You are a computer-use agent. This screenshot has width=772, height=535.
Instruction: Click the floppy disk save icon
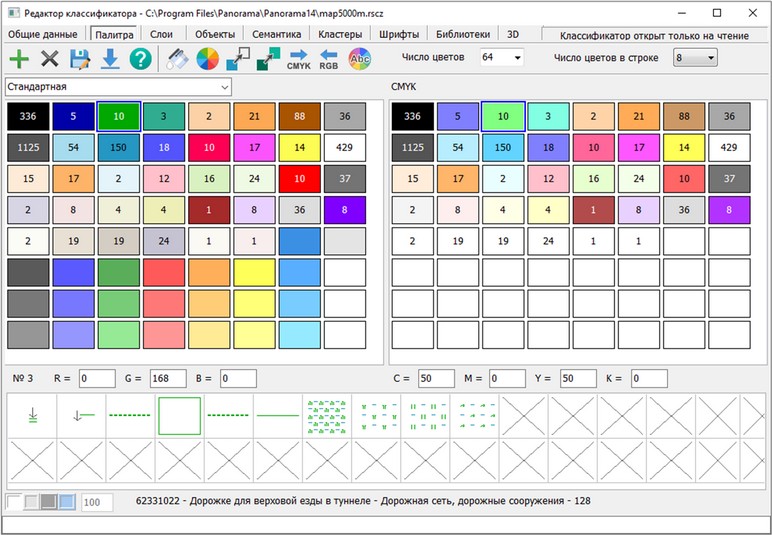pos(80,60)
